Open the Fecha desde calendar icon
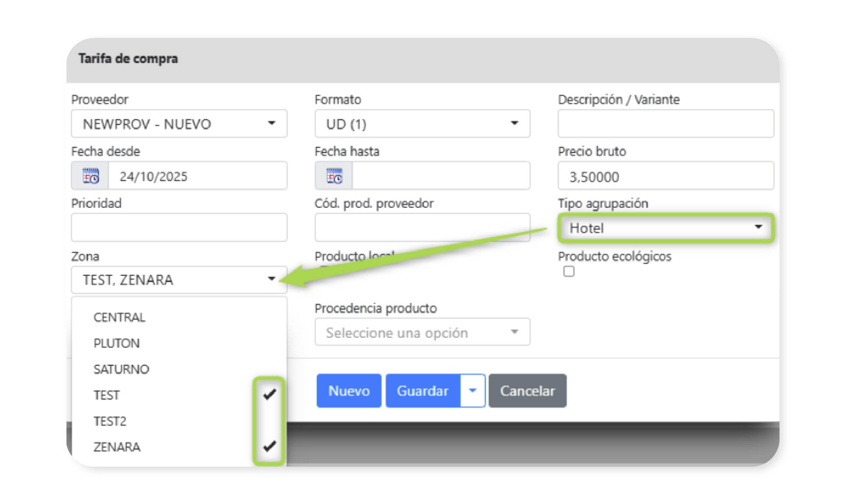 click(x=90, y=176)
